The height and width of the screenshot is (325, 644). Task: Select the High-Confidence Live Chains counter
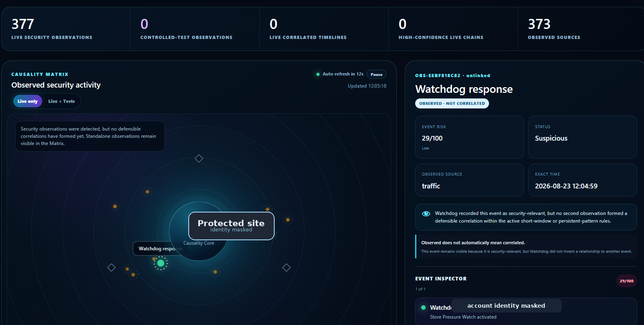tap(453, 29)
